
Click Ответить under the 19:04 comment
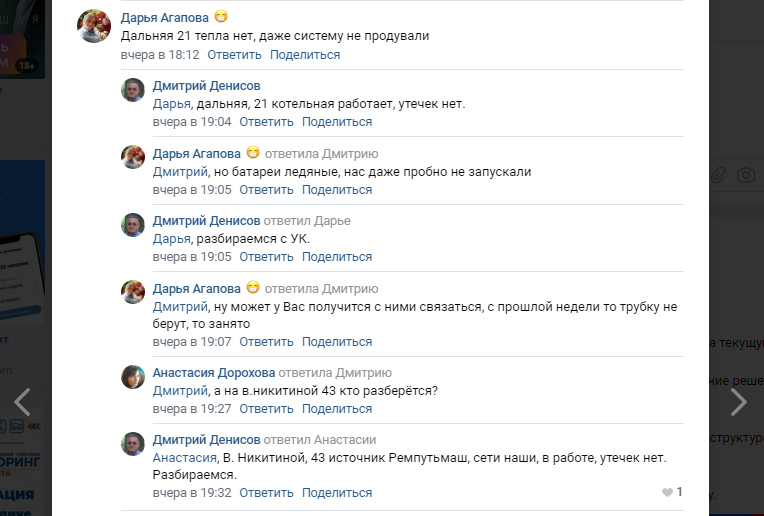tap(266, 122)
